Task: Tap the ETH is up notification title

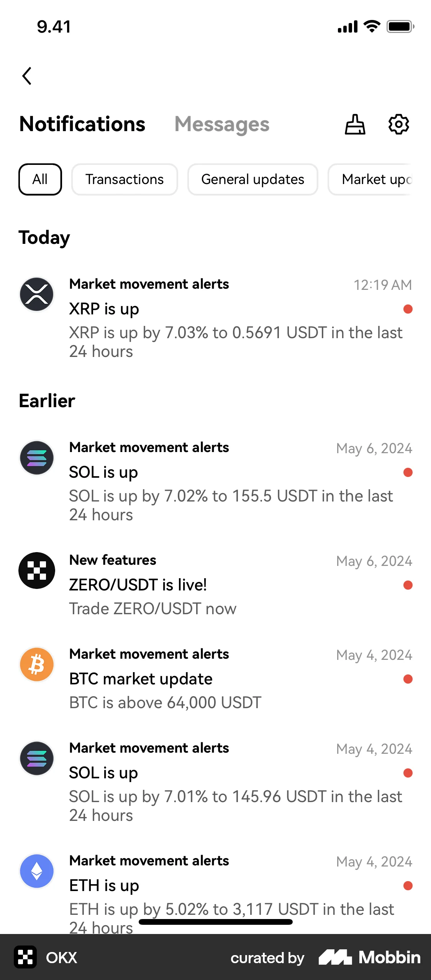Action: [x=104, y=886]
